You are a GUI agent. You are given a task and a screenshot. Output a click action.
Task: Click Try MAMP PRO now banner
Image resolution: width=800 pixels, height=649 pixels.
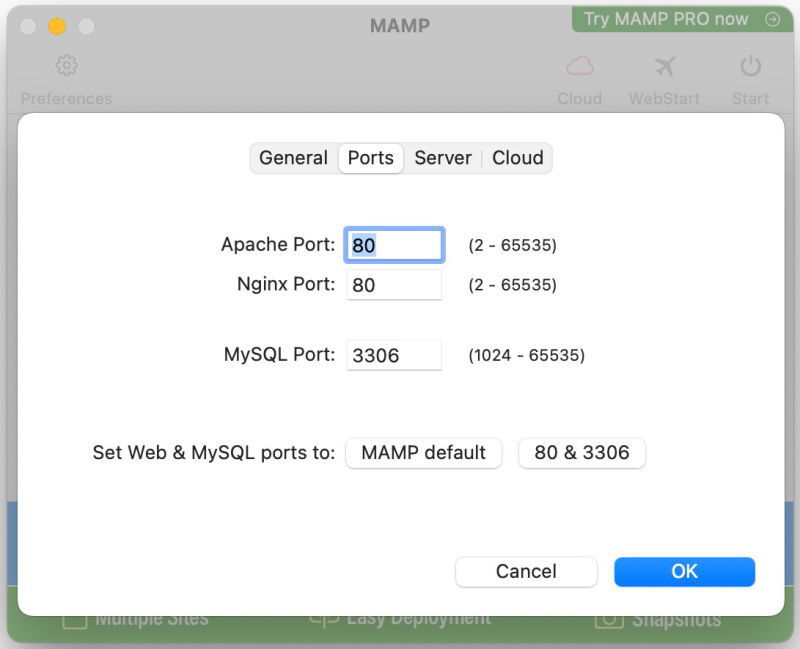(682, 19)
